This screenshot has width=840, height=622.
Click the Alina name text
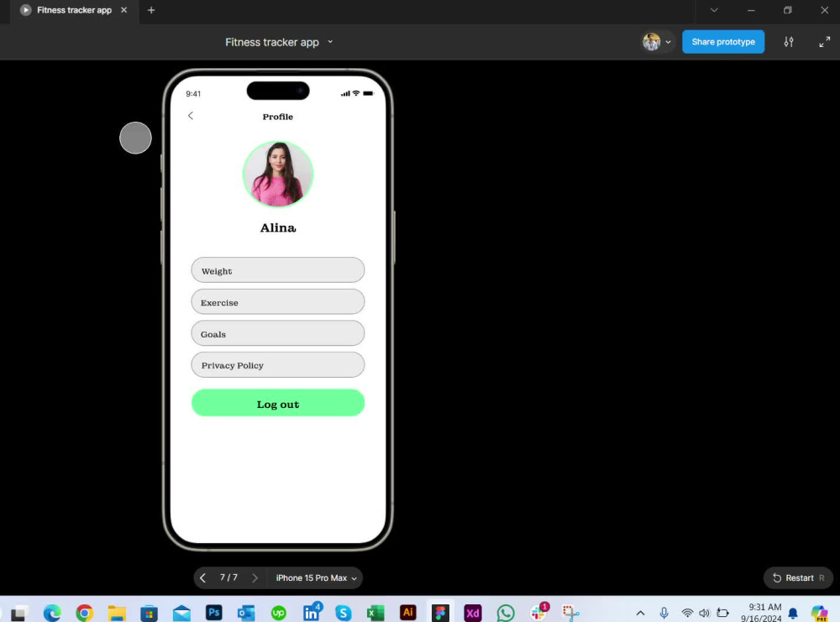click(278, 228)
